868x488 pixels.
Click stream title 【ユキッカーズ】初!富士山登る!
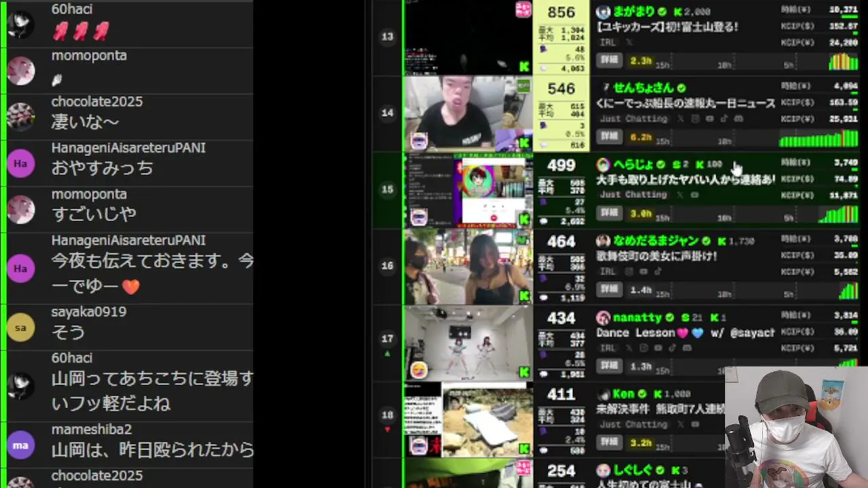(667, 27)
